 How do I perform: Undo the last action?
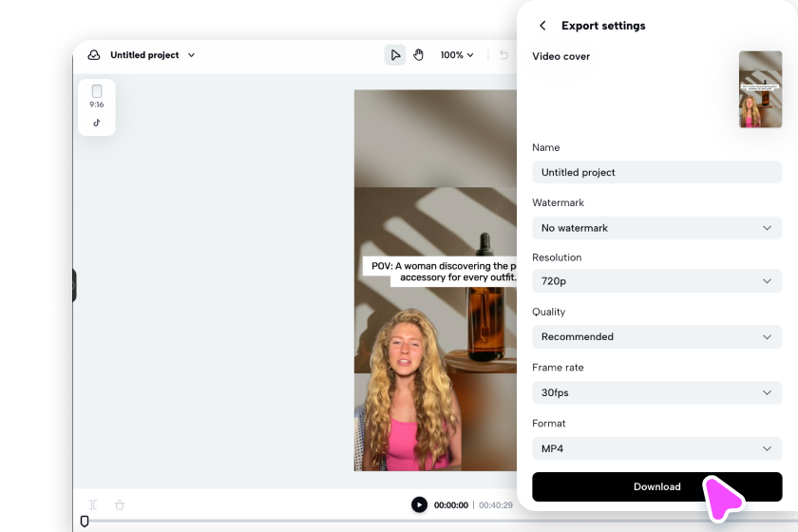503,55
